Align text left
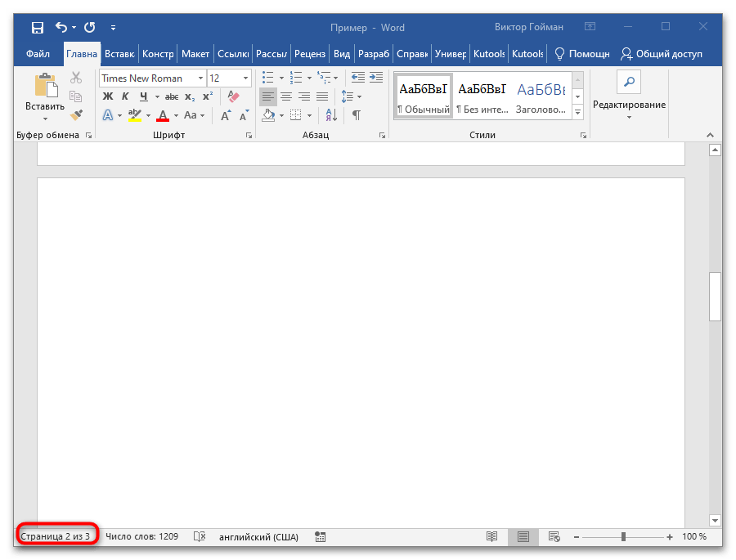Screen dimensions: 736x560 268,96
